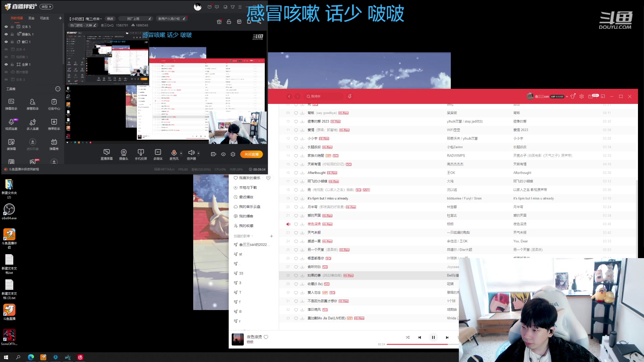Click the 关闭直播 stop streaming button
This screenshot has width=644, height=362.
(x=252, y=154)
